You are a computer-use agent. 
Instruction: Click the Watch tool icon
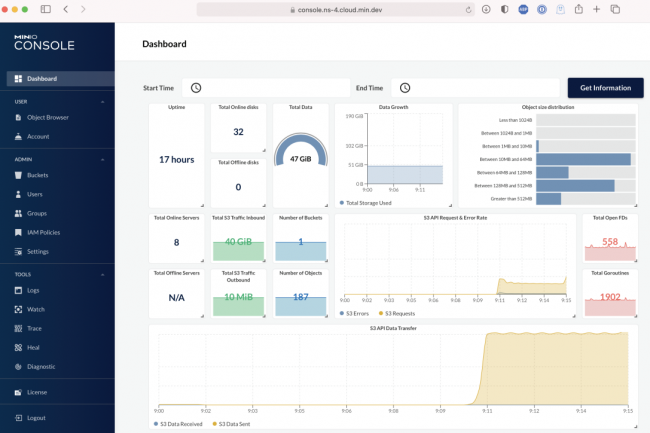tap(17, 309)
